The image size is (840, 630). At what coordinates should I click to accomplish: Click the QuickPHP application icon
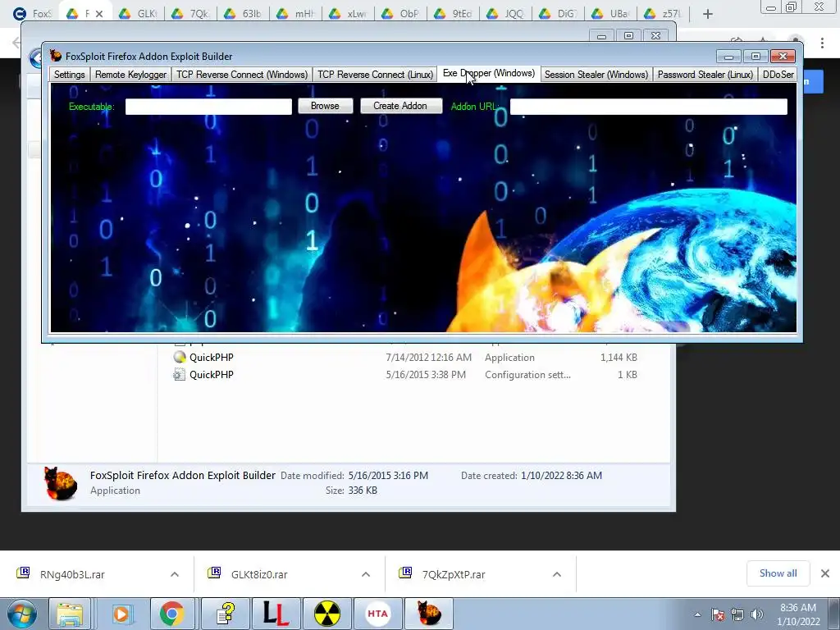tap(180, 358)
